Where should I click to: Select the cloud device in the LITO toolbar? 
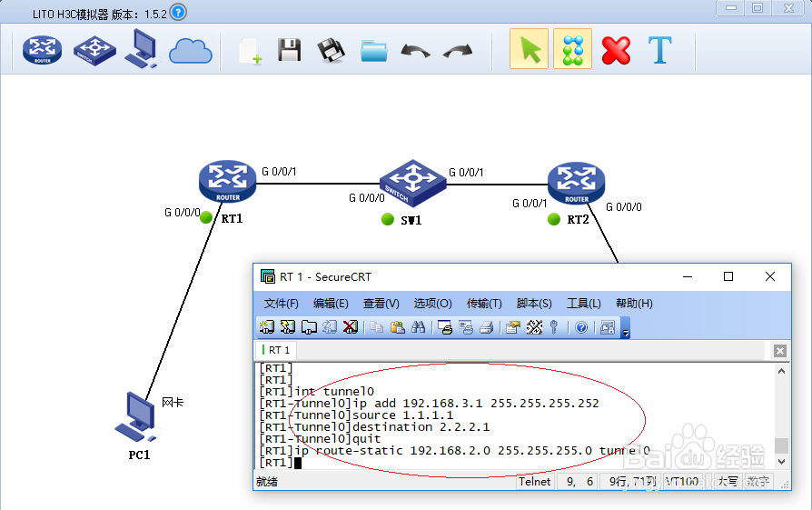[191, 51]
